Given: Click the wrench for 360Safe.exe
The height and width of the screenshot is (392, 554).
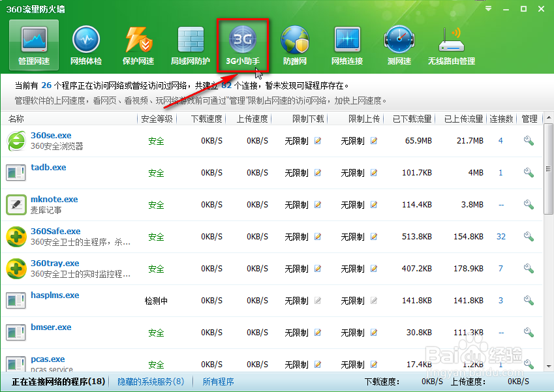Looking at the screenshot, I should pos(529,236).
